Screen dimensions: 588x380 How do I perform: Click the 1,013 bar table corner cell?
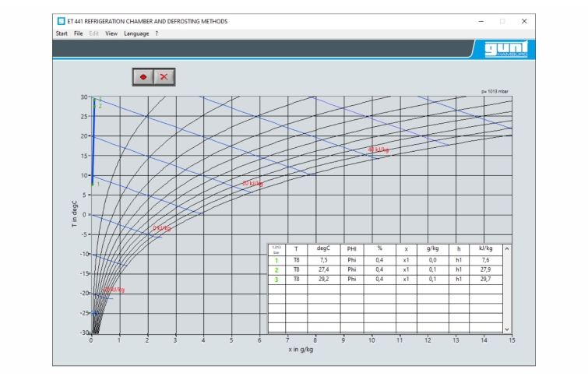tap(276, 250)
